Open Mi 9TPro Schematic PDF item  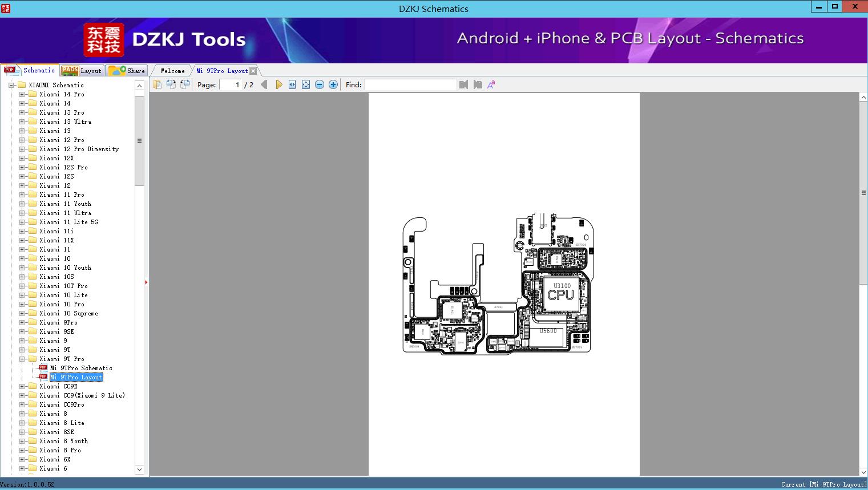click(81, 368)
